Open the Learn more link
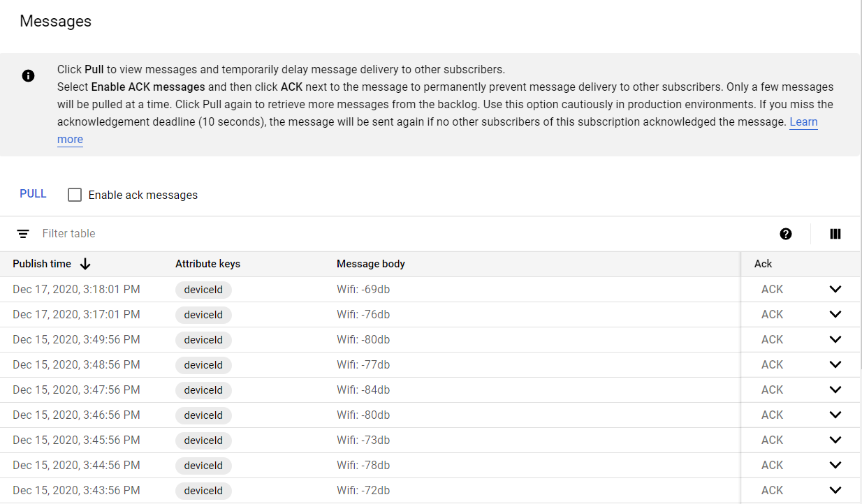 (x=803, y=122)
